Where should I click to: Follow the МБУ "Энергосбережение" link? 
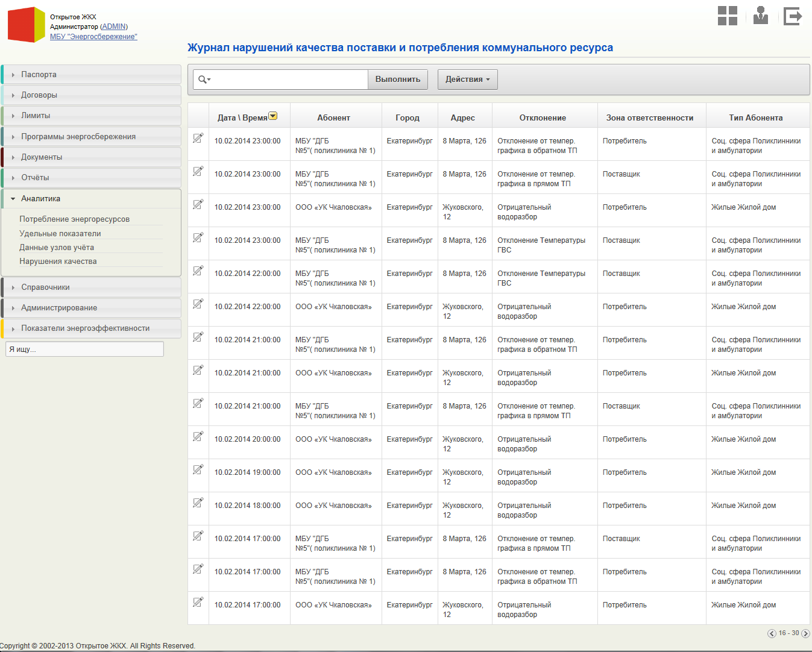pyautogui.click(x=93, y=37)
